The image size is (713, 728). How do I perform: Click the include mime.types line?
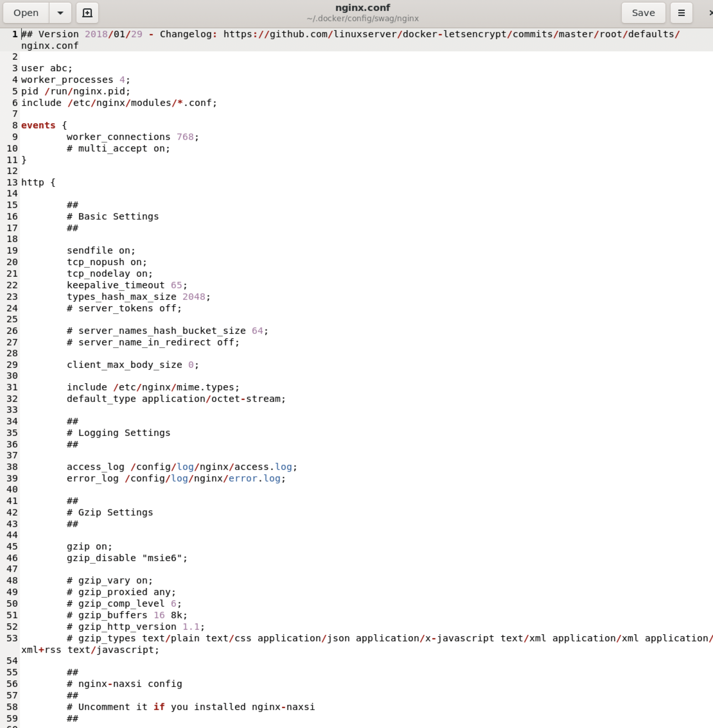pos(153,387)
